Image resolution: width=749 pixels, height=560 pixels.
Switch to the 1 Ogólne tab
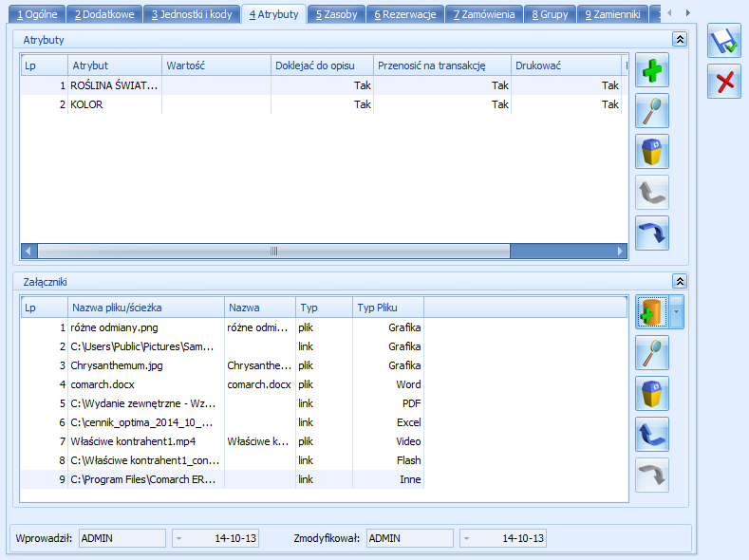(37, 14)
